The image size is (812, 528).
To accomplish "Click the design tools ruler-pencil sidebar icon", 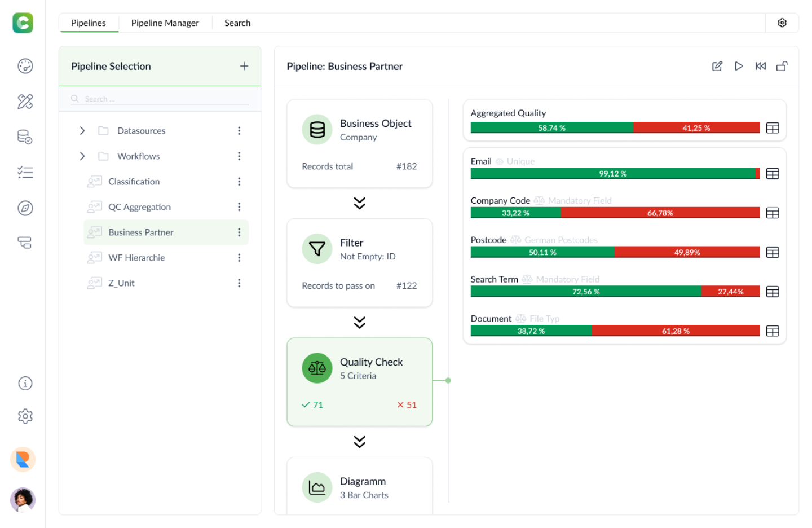I will click(x=25, y=102).
